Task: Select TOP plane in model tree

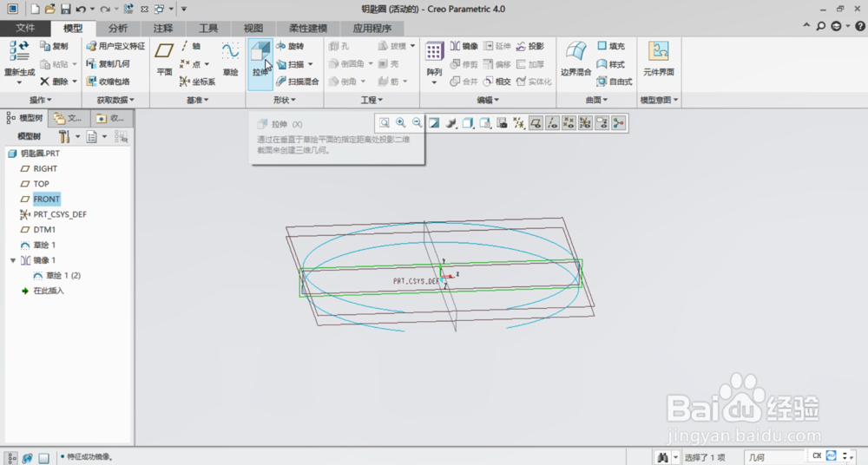Action: pos(41,184)
